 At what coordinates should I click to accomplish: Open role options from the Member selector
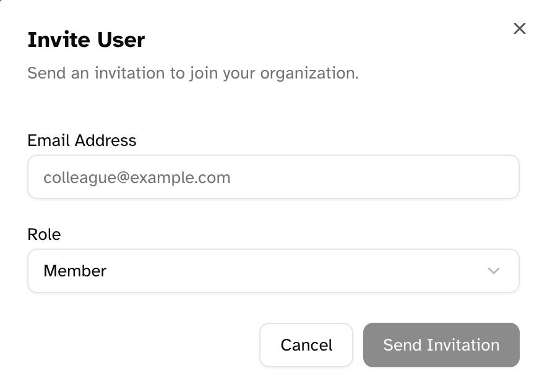click(x=273, y=271)
